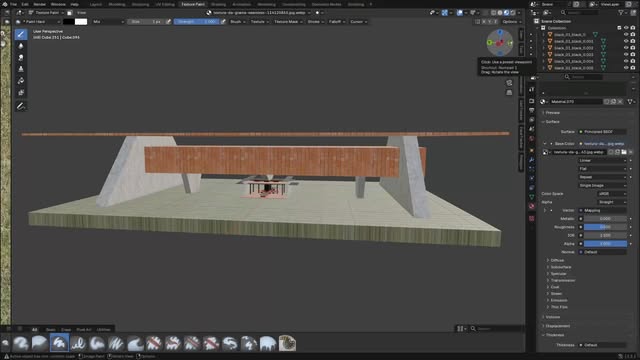Screen dimensions: 640x360
Task: Open the Repeat extension dropdown
Action: pyautogui.click(x=602, y=177)
